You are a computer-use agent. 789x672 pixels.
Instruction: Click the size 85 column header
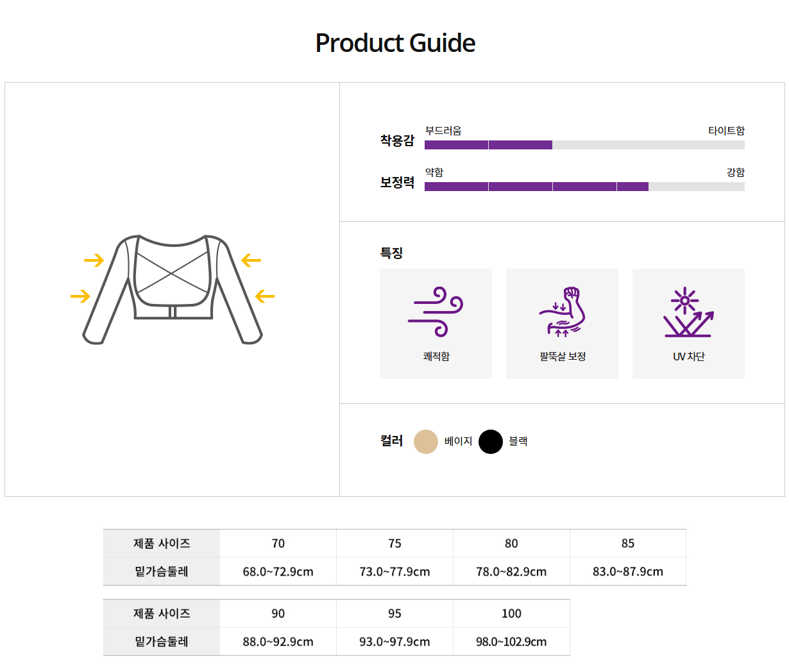coord(628,544)
